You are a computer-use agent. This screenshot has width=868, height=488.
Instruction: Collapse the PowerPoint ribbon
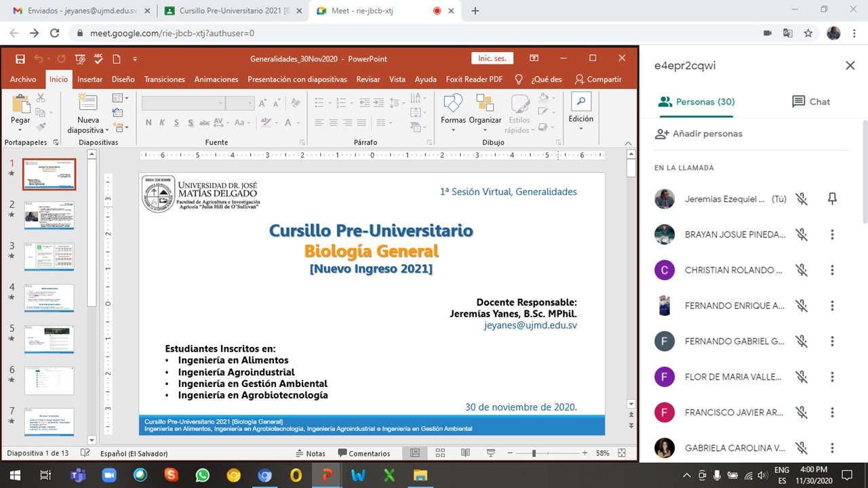coord(628,143)
